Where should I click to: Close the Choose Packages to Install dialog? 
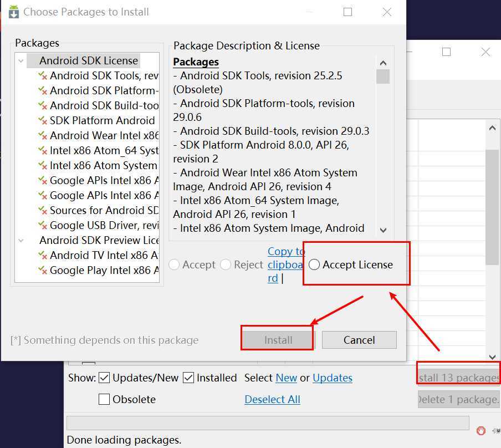(x=387, y=12)
